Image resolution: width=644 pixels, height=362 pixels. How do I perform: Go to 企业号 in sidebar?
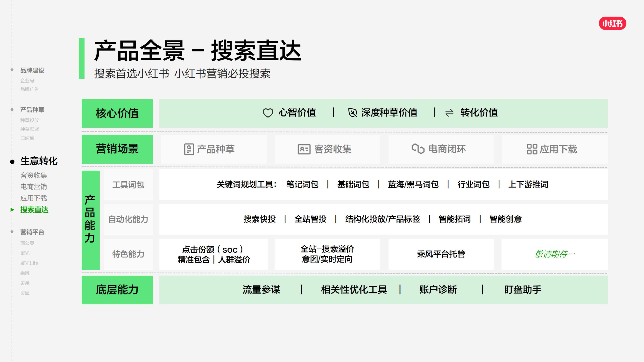pos(27,81)
